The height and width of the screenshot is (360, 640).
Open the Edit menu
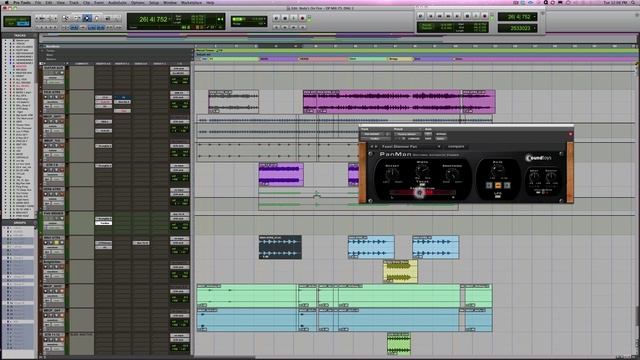click(49, 2)
